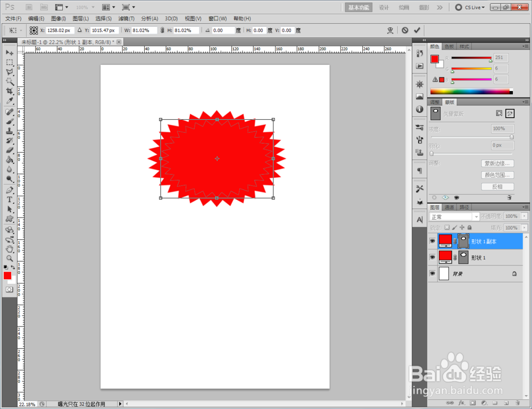Open the opacity 不透明度 slider arrow
This screenshot has width=532, height=409.
pos(525,216)
